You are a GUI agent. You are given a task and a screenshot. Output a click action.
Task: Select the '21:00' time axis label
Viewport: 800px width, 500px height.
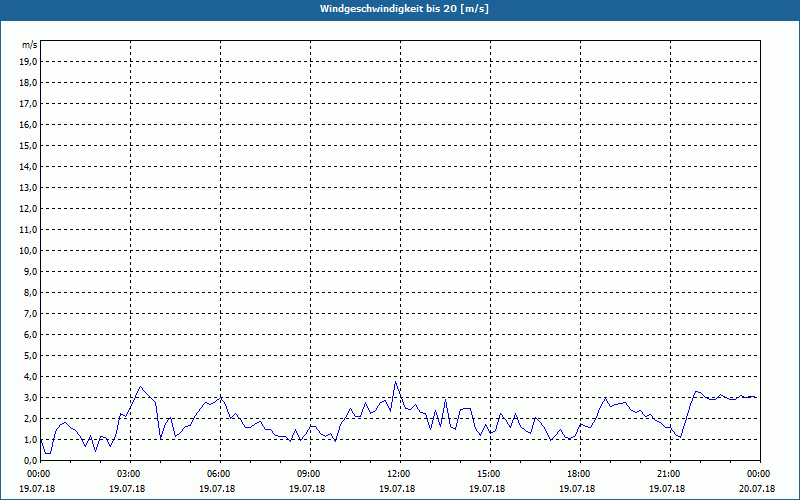(670, 474)
